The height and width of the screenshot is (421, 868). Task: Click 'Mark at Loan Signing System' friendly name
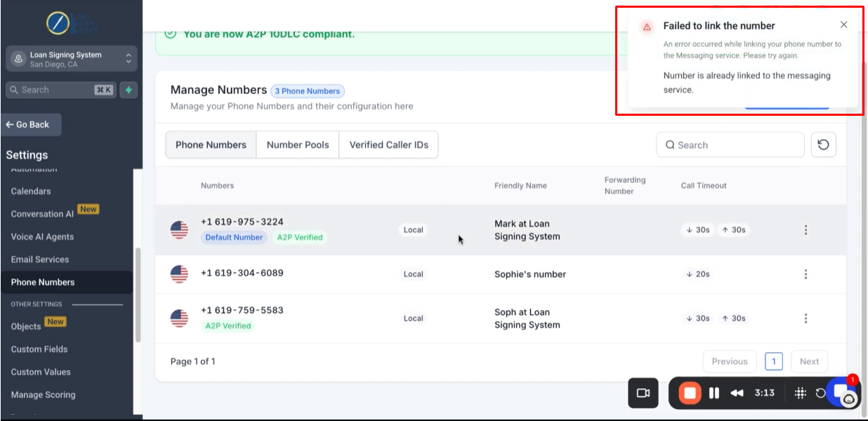pyautogui.click(x=527, y=230)
